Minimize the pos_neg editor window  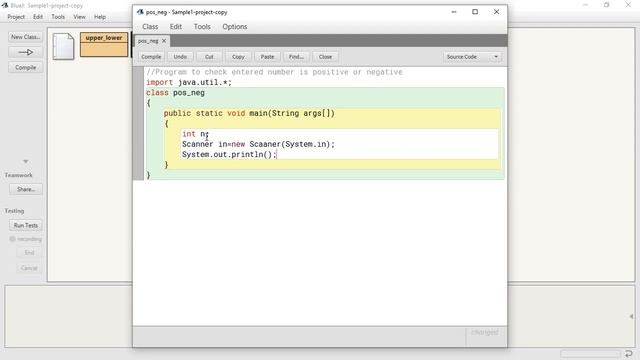(454, 12)
